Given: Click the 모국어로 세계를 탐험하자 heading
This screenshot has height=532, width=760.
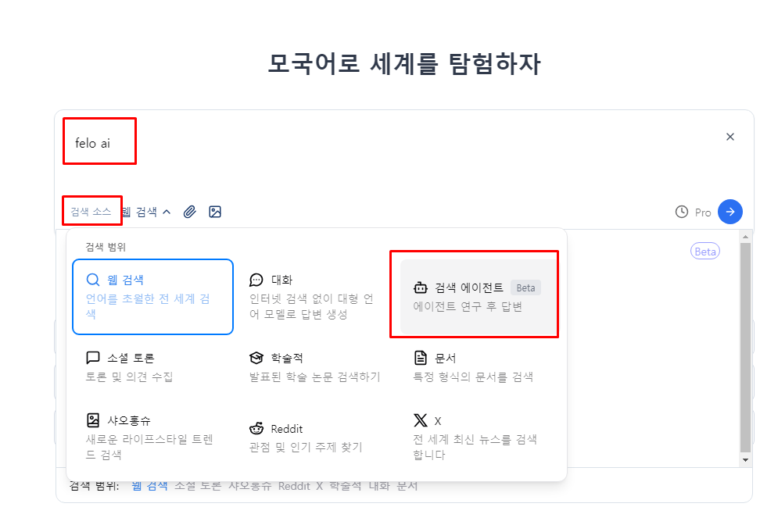Looking at the screenshot, I should (x=403, y=63).
